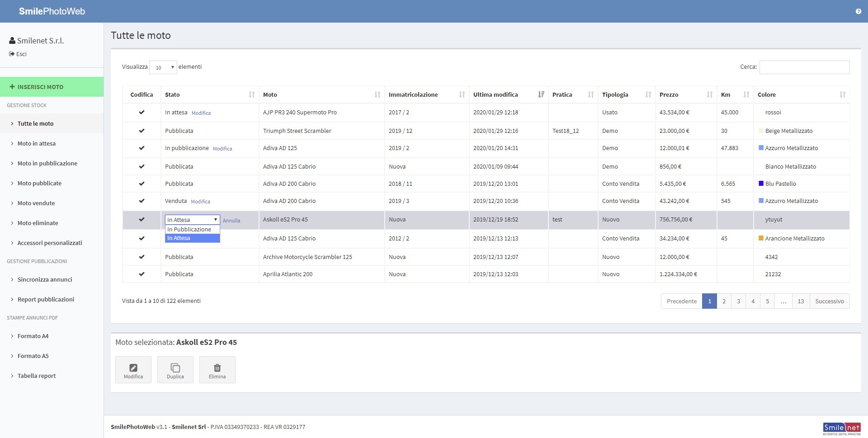Screen dimensions: 868x438
Task: Click checkmark on AJP PR3 240 row
Action: pyautogui.click(x=142, y=112)
